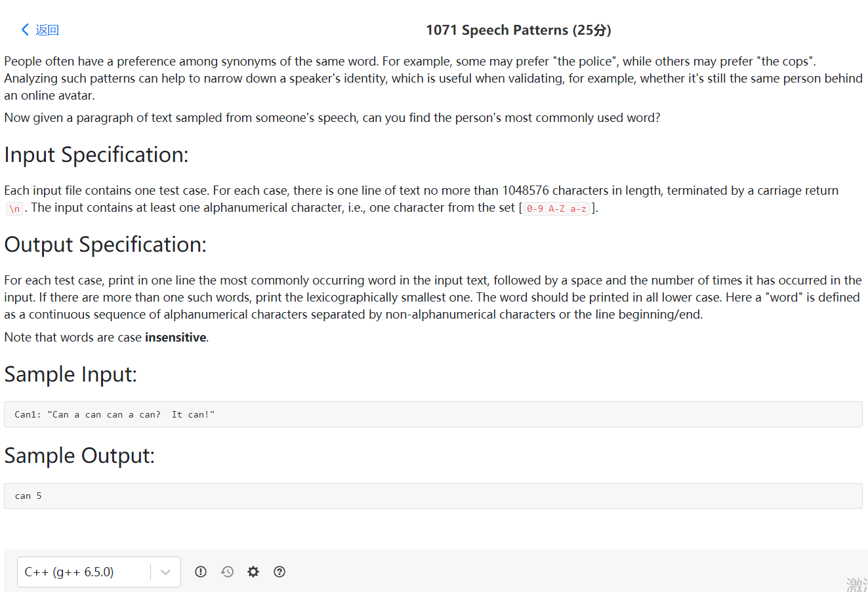
Task: Expand the compiler dropdown chevron
Action: [165, 572]
